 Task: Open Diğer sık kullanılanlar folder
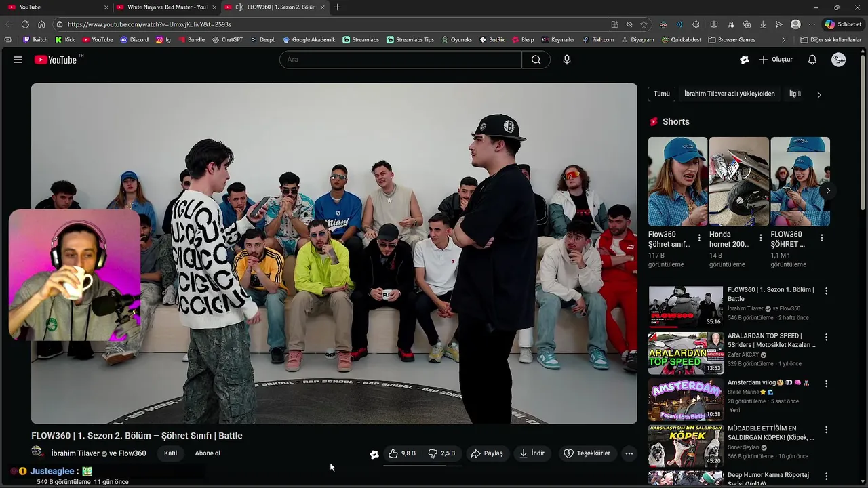pos(831,40)
